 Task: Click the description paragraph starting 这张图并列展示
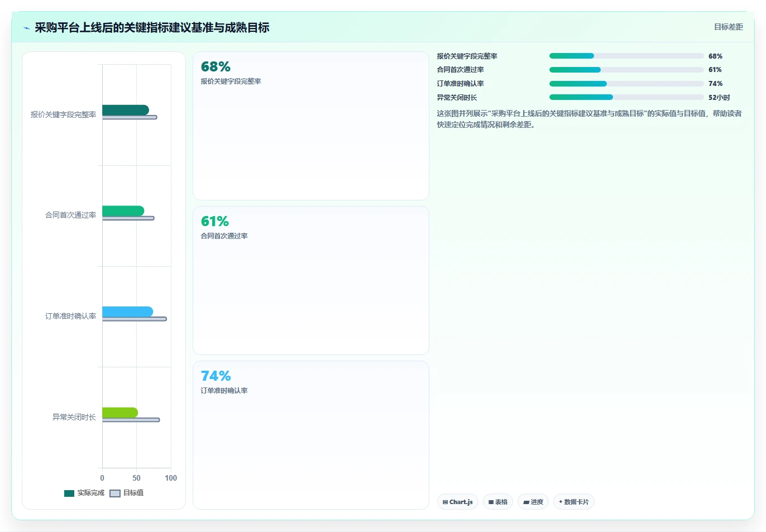click(x=590, y=119)
